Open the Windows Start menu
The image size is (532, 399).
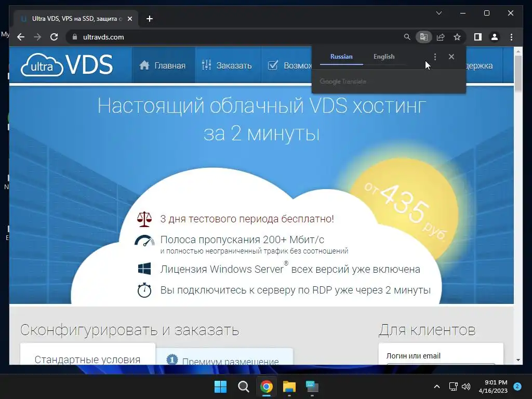(220, 387)
